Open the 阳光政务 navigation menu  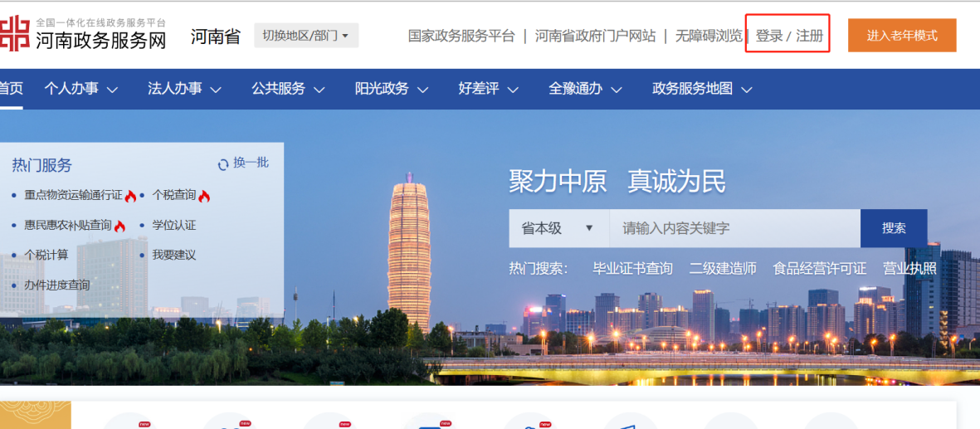(x=391, y=89)
